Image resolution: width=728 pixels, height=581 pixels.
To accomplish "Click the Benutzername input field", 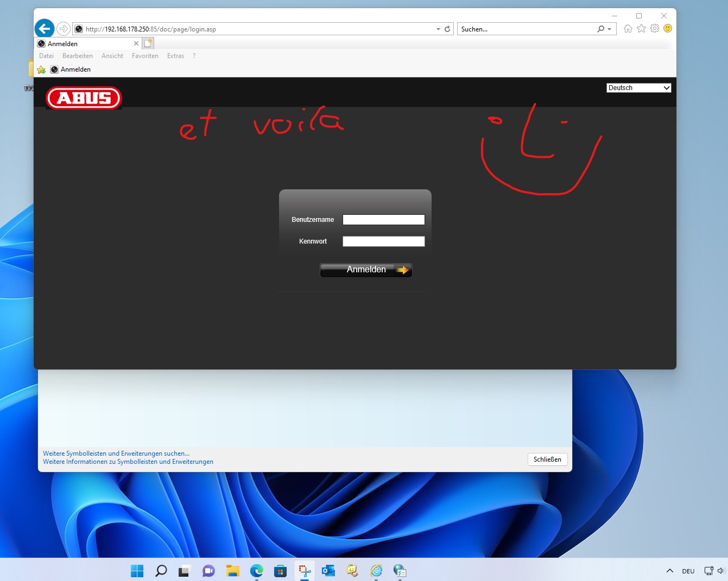I will [383, 220].
